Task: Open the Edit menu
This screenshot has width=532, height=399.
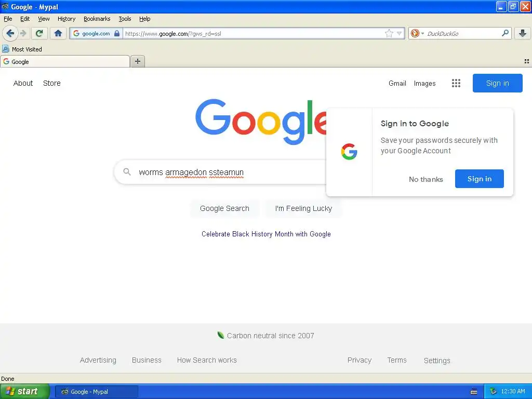Action: coord(25,19)
